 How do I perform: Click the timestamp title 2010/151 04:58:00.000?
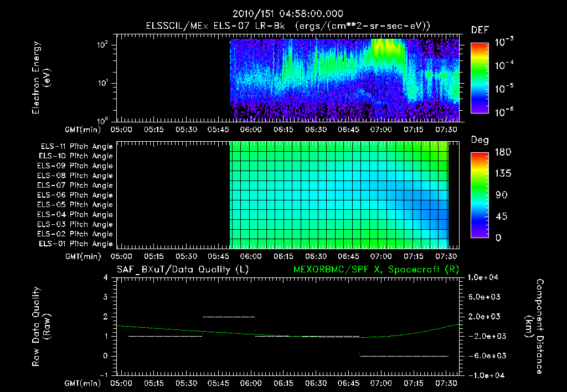click(287, 14)
